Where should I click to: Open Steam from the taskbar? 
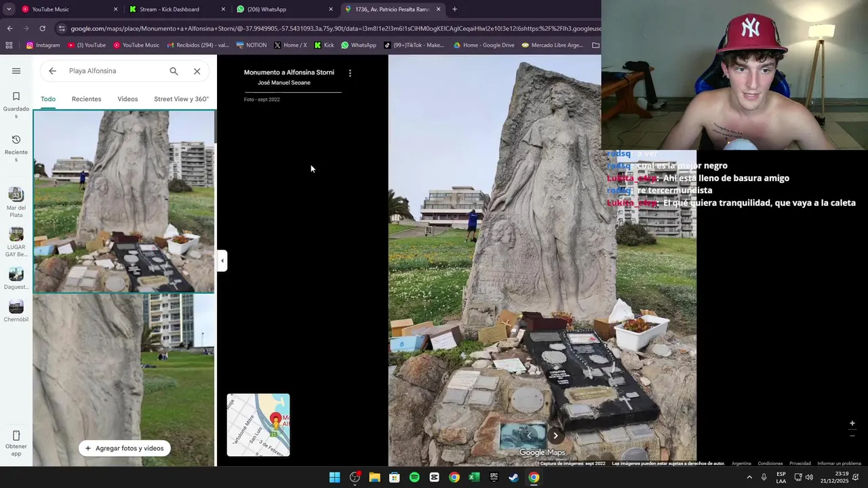click(x=514, y=477)
